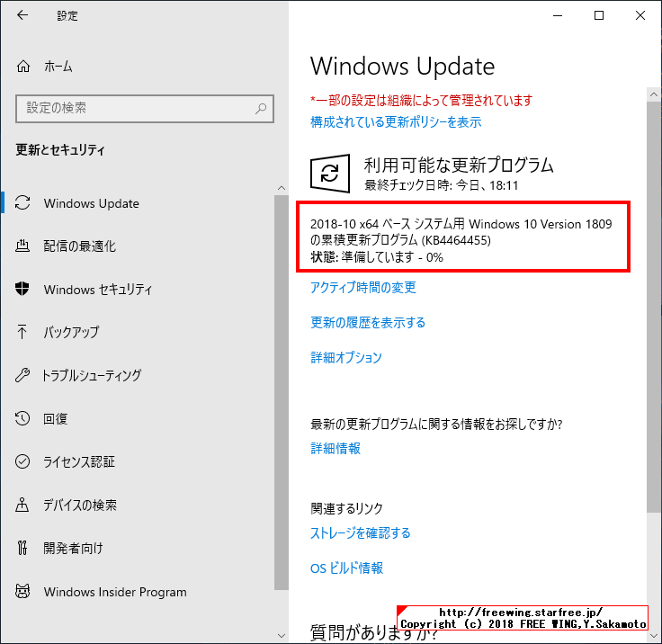Click the Windows Insider Program cat icon
The width and height of the screenshot is (662, 644).
point(22,591)
